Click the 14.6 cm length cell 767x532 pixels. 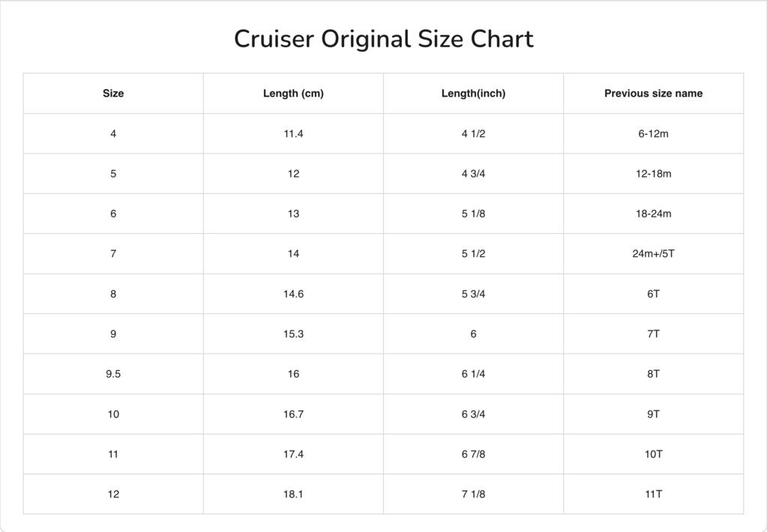[x=293, y=294]
